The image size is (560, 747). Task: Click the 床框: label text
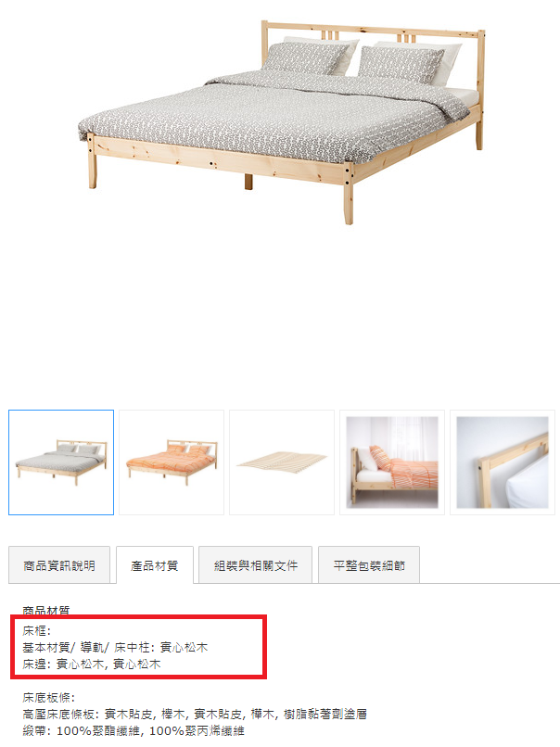37,631
